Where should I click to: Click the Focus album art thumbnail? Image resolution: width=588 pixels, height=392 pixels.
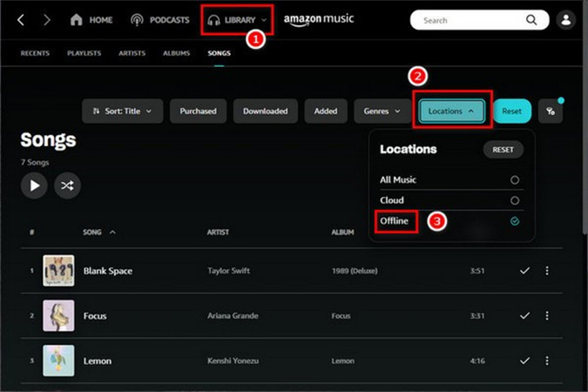coord(58,315)
